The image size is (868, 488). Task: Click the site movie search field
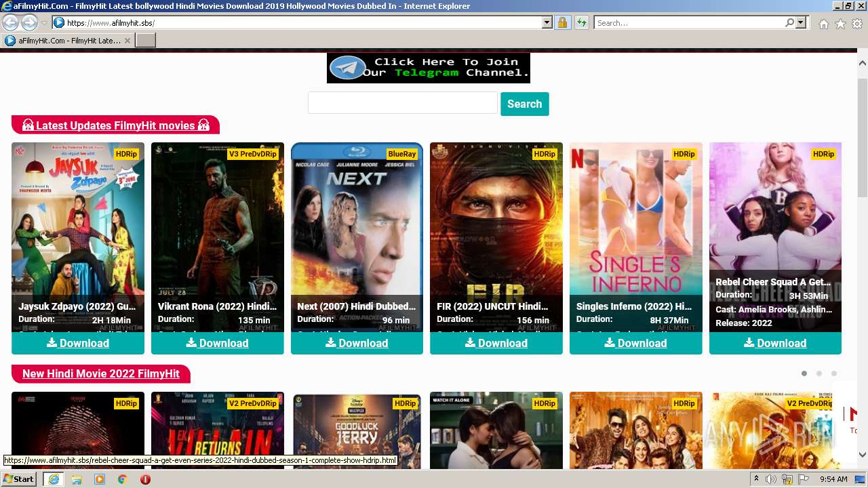(403, 103)
